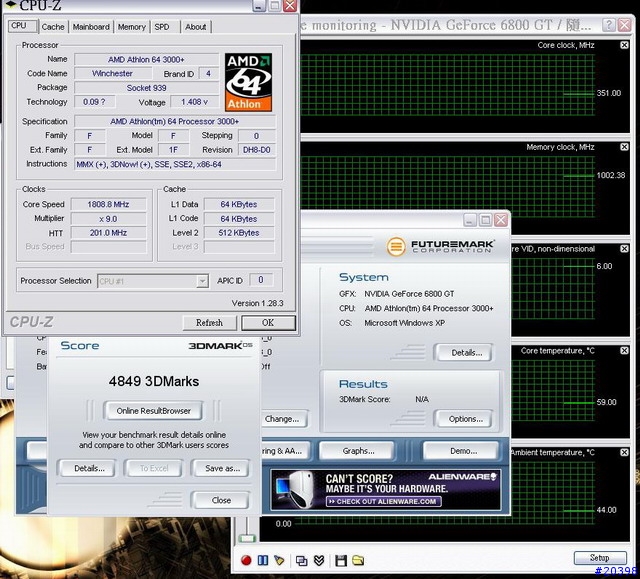Click the Code Name value Winchester
This screenshot has height=579, width=640.
pos(113,73)
